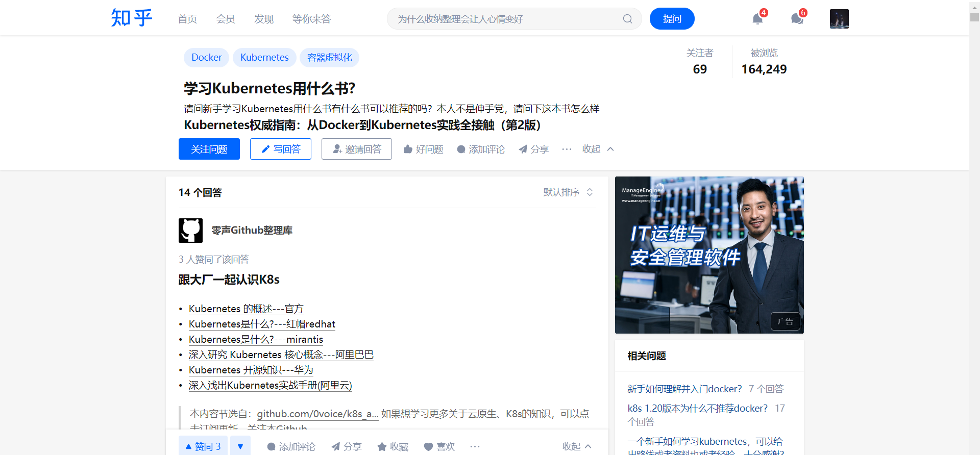This screenshot has height=455, width=980.
Task: Open related question k8s 1.20版本为什么不推荐docker?
Action: pos(697,409)
